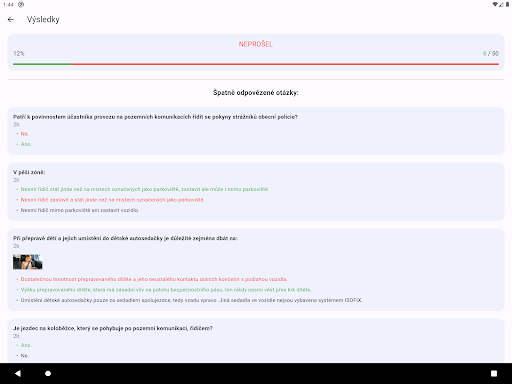The image size is (512, 384).
Task: Click the 'Špatně odpovězené otázky' heading
Action: pos(256,93)
